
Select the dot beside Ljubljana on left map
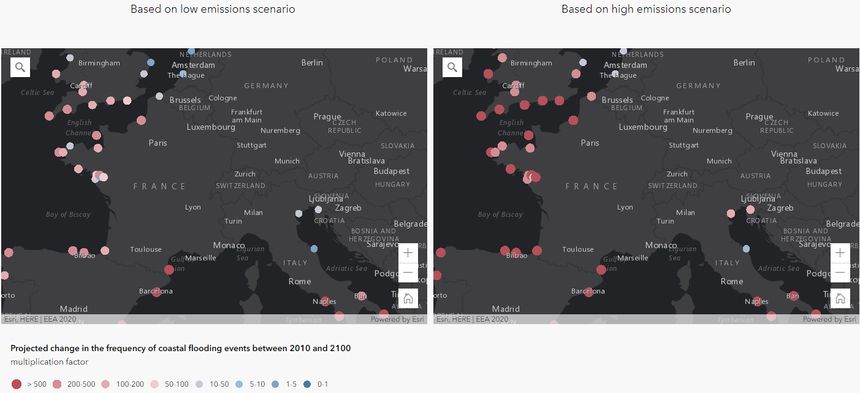click(318, 209)
